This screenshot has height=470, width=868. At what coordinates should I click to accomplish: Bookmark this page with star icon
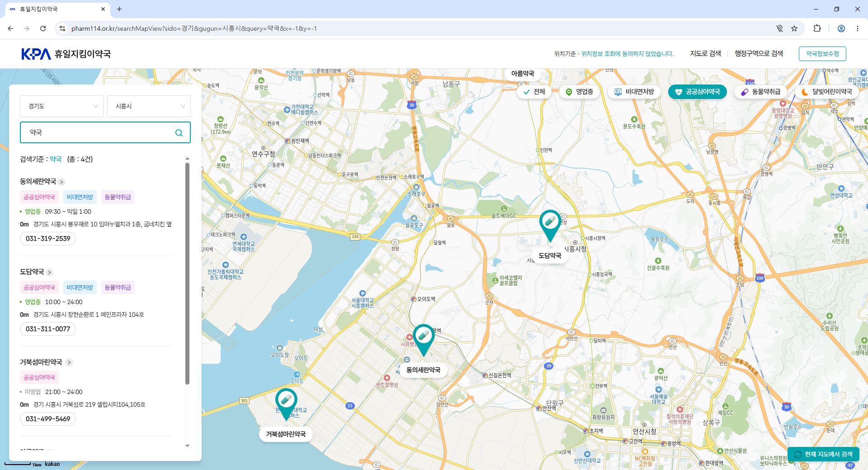[794, 28]
